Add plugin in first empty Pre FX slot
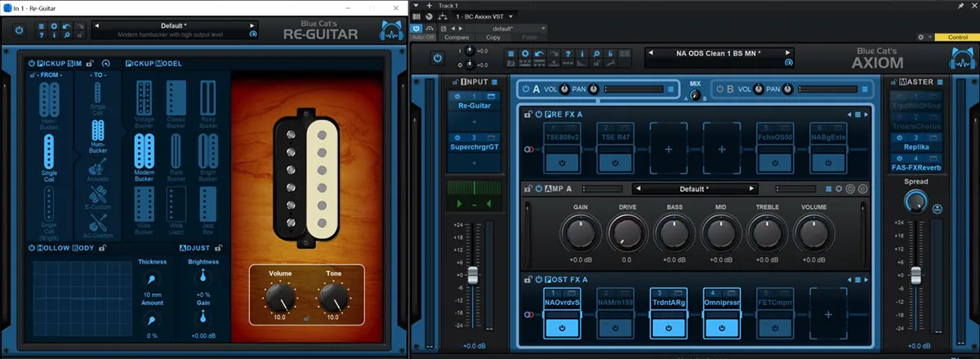The width and height of the screenshot is (980, 359). [x=668, y=149]
